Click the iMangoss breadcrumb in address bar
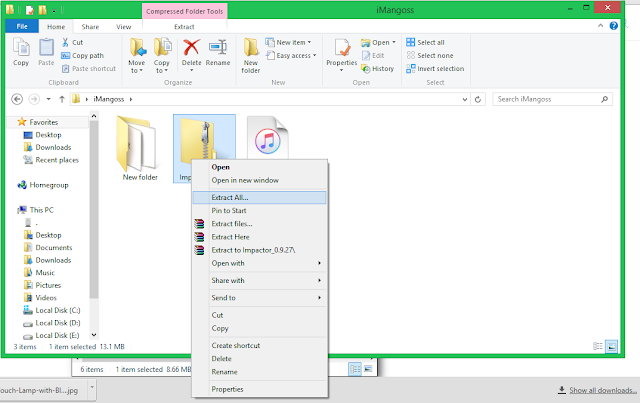Screen dimensions: 640x403 109,99
